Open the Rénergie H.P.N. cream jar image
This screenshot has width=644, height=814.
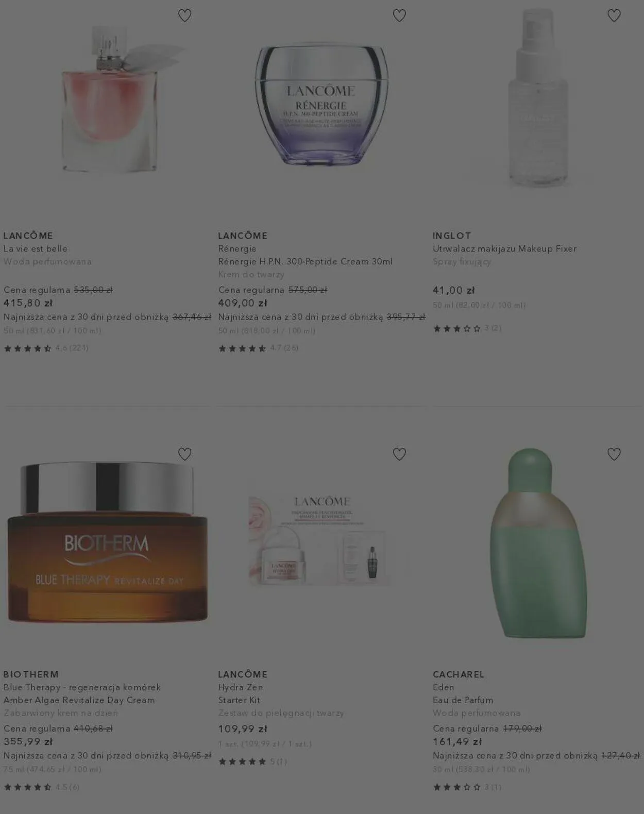pos(321,104)
